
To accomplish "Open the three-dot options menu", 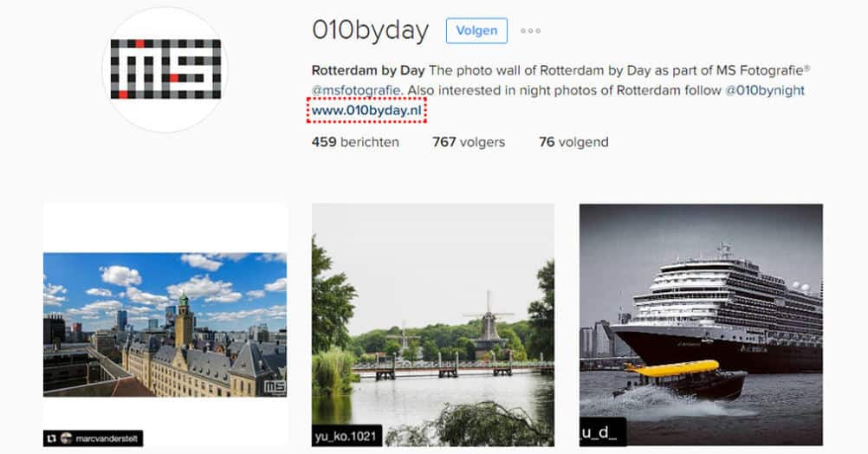I will click(530, 31).
